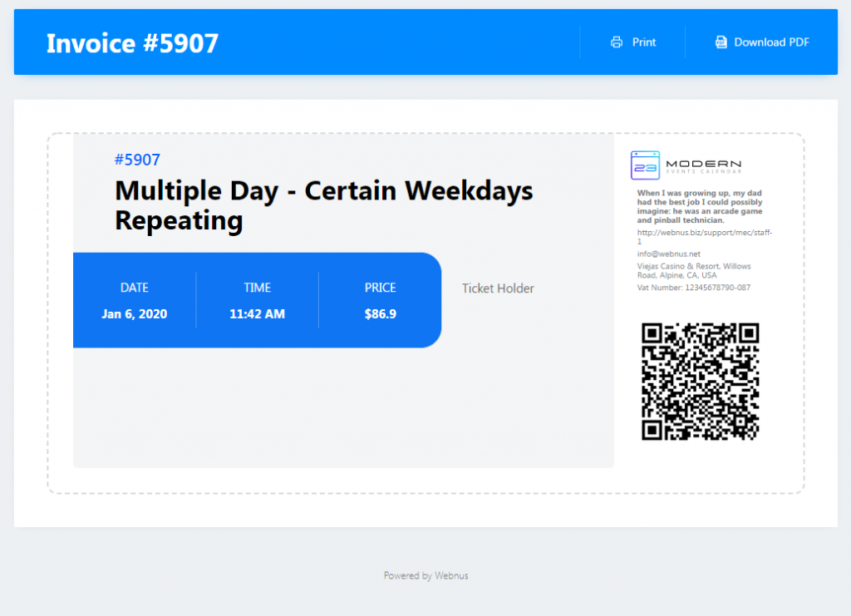Viewport: 851px width, 616px height.
Task: Click the QR code on the ticket
Action: coord(700,382)
